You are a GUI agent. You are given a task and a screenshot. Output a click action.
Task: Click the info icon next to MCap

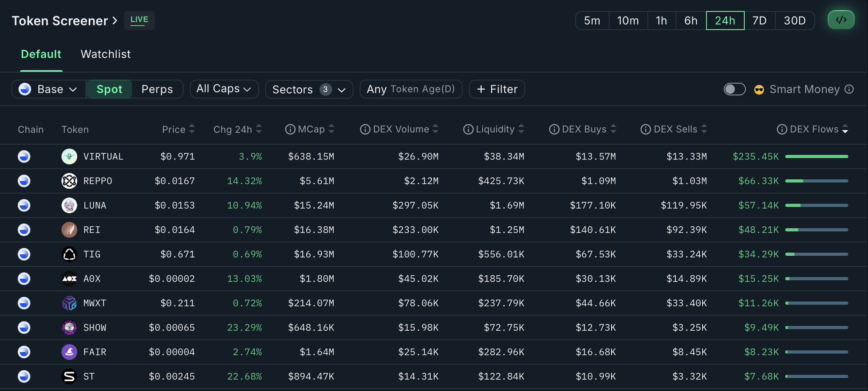click(x=290, y=129)
